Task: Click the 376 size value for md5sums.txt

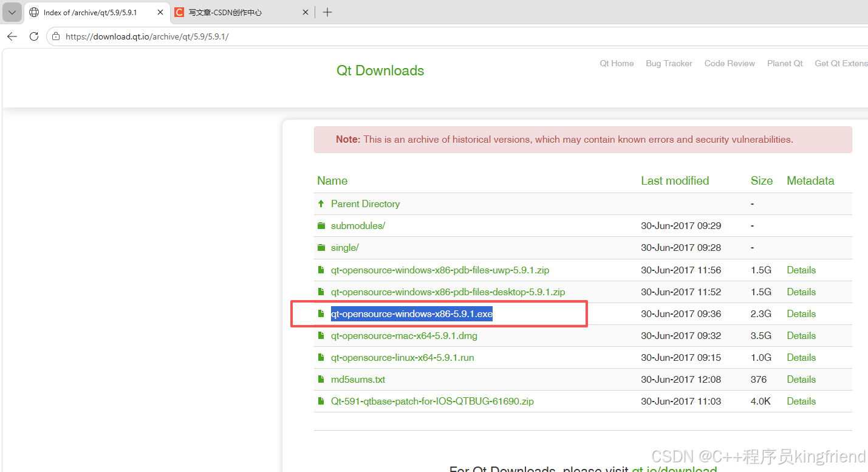Action: (759, 379)
